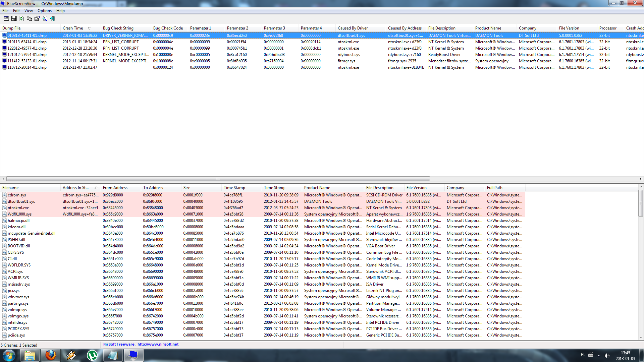This screenshot has height=362, width=644.
Task: Click the Find (magnifier) toolbar icon
Action: (45, 19)
